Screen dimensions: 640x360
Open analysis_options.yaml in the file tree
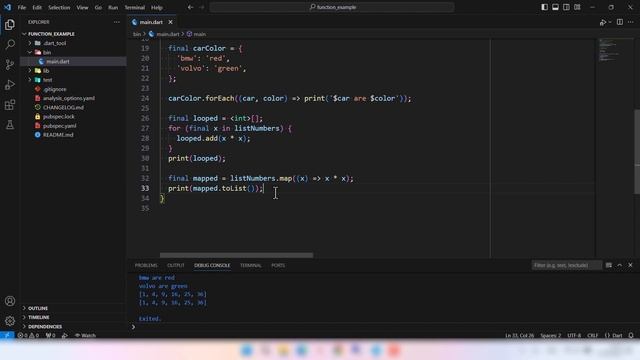[x=69, y=98]
